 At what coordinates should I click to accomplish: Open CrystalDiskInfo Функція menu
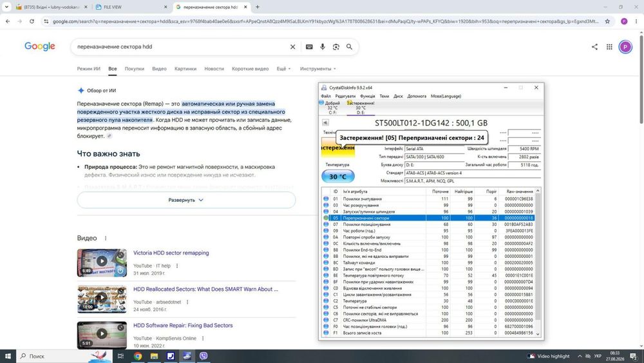click(x=367, y=96)
